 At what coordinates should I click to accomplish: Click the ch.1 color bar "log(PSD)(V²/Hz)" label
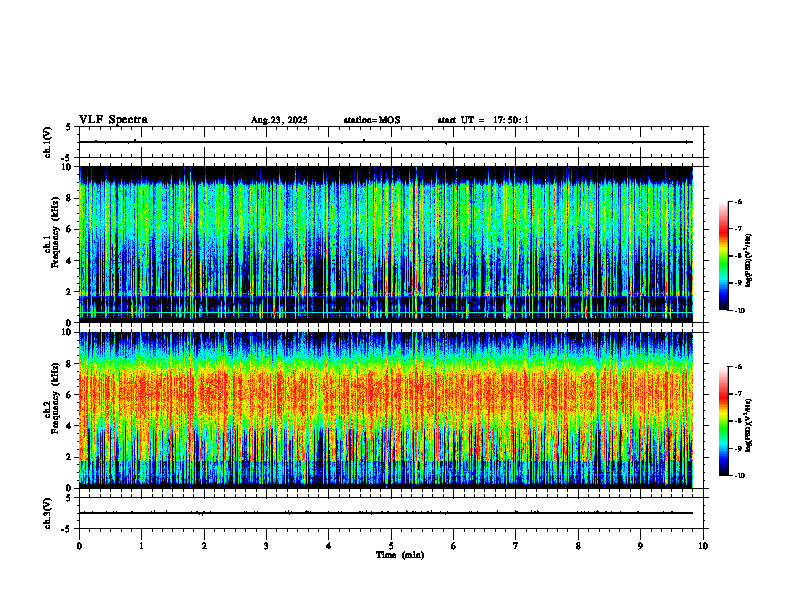(x=749, y=261)
